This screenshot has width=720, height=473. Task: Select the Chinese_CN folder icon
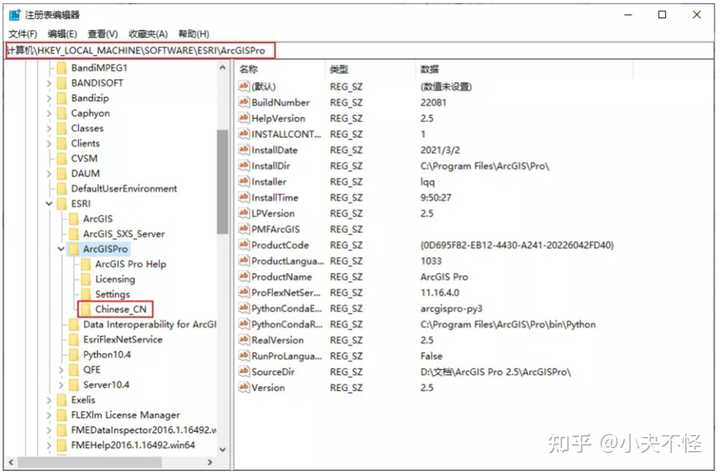tap(86, 310)
